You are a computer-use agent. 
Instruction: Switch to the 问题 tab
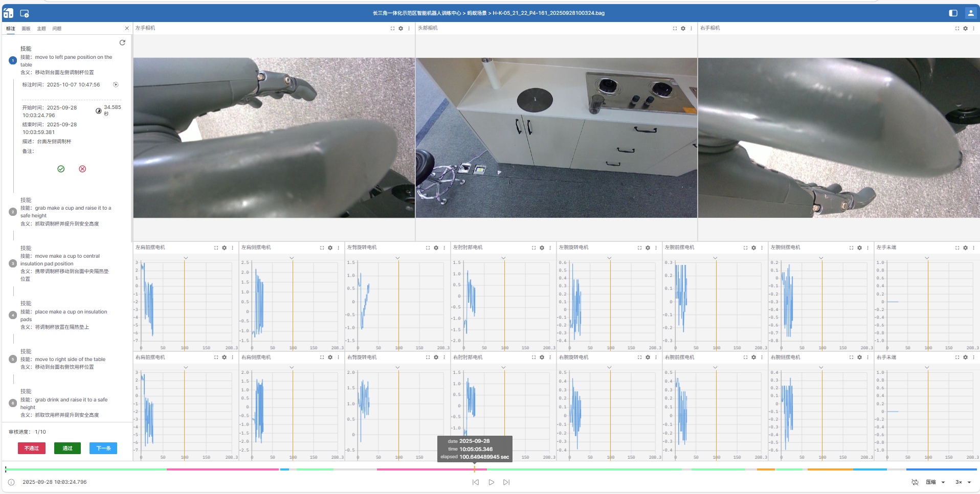pyautogui.click(x=57, y=29)
